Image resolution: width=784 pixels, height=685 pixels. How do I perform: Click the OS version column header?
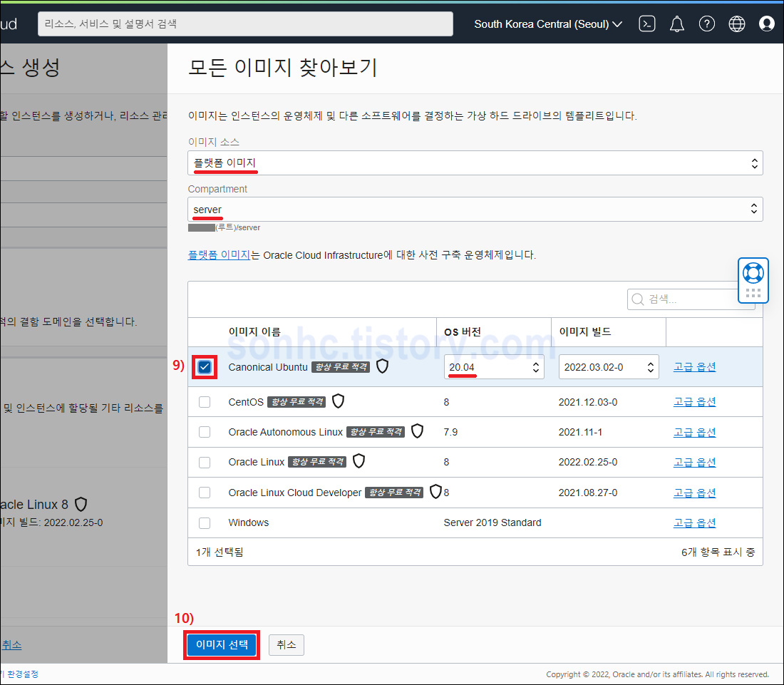[x=463, y=332]
